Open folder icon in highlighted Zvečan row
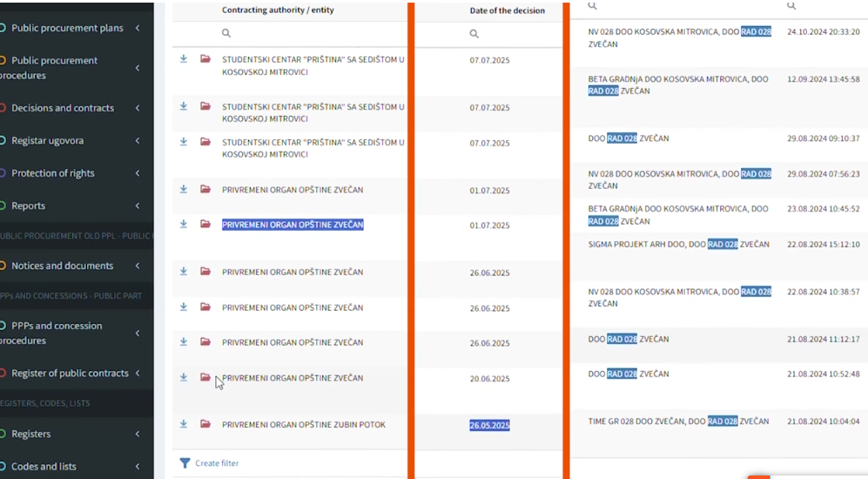The image size is (868, 479). pos(205,224)
